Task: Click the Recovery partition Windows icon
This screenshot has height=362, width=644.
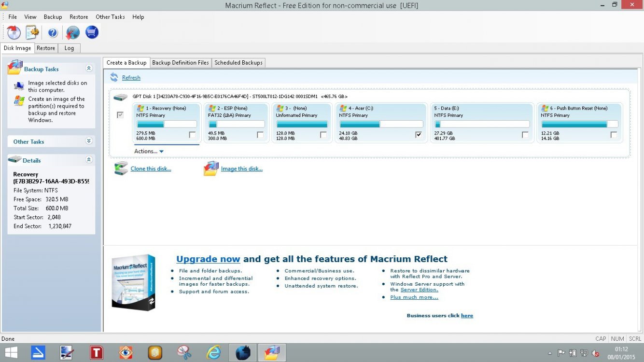Action: [x=140, y=108]
